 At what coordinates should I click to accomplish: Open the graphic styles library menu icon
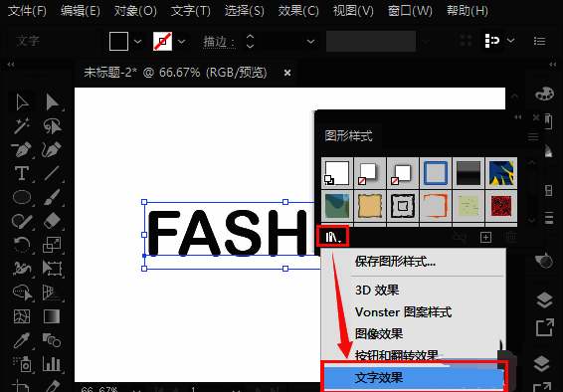332,236
